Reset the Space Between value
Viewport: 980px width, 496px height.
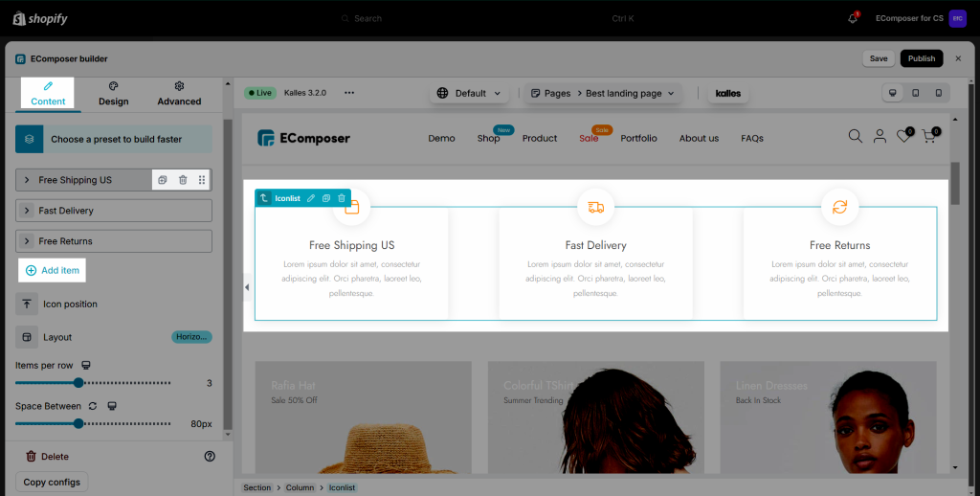pos(93,406)
